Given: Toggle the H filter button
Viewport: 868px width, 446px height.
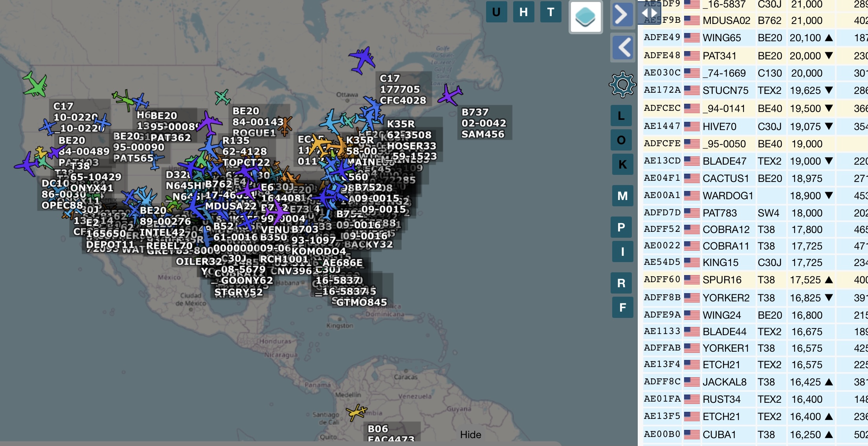Looking at the screenshot, I should (523, 12).
